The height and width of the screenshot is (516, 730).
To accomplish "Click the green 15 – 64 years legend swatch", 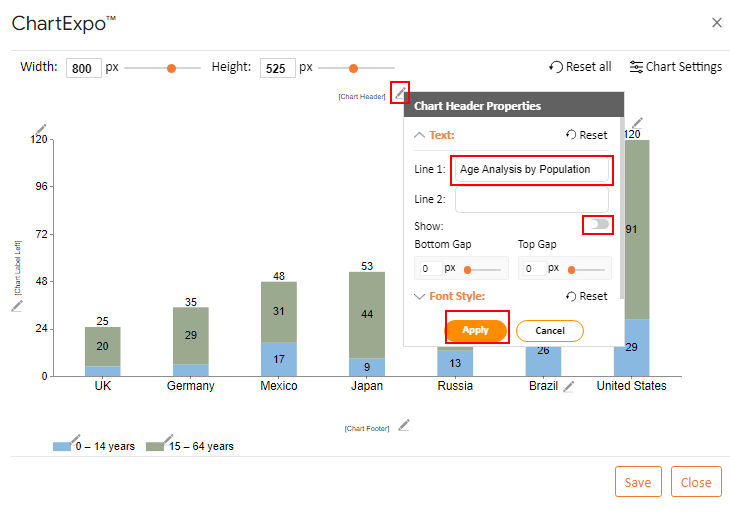I will click(x=155, y=447).
